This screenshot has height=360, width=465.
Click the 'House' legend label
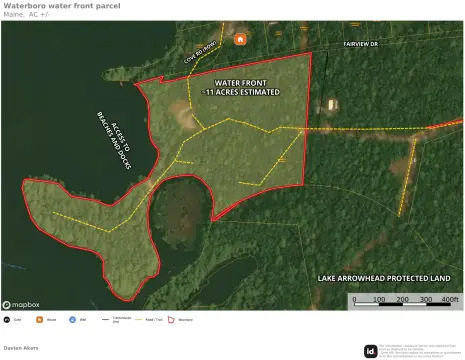51,320
